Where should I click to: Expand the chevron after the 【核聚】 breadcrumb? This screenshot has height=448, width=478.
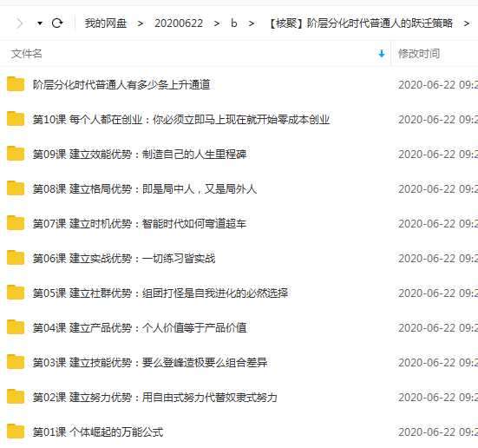tap(466, 23)
